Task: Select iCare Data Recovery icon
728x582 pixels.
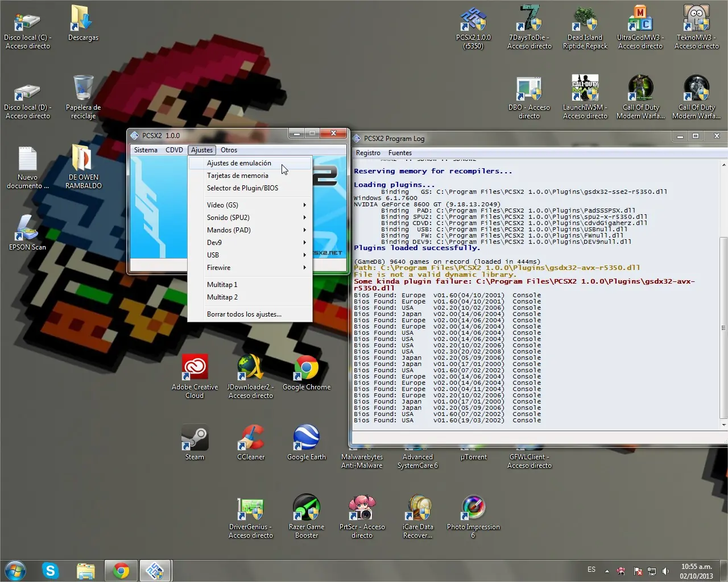Action: click(418, 517)
